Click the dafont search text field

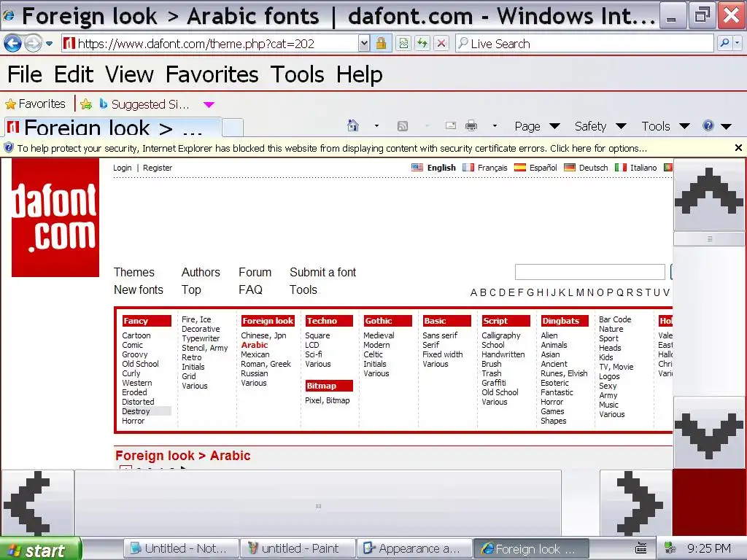pyautogui.click(x=589, y=272)
